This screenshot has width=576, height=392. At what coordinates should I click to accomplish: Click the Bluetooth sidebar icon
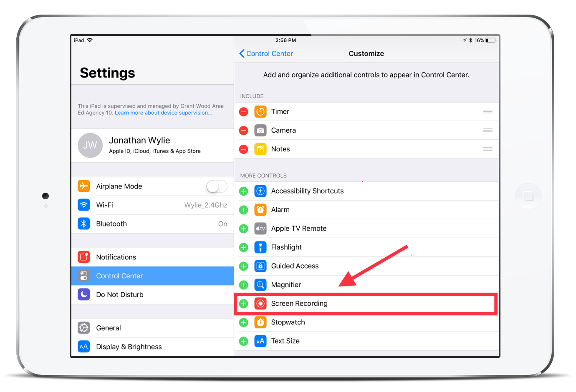coord(84,224)
